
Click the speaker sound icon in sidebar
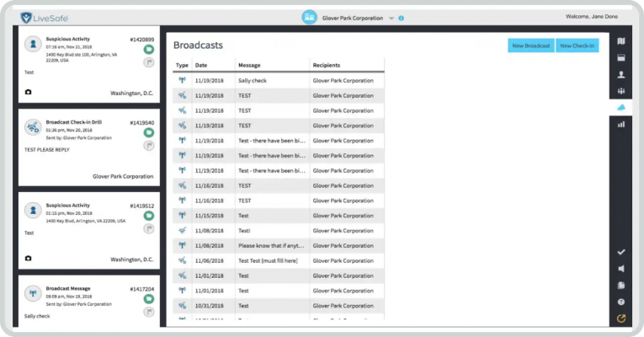pos(621,269)
